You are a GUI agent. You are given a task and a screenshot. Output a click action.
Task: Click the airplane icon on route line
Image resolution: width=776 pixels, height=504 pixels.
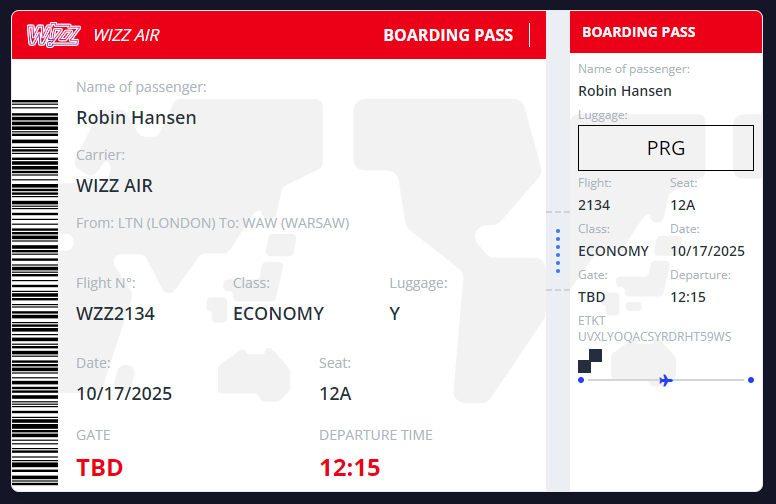pyautogui.click(x=667, y=380)
